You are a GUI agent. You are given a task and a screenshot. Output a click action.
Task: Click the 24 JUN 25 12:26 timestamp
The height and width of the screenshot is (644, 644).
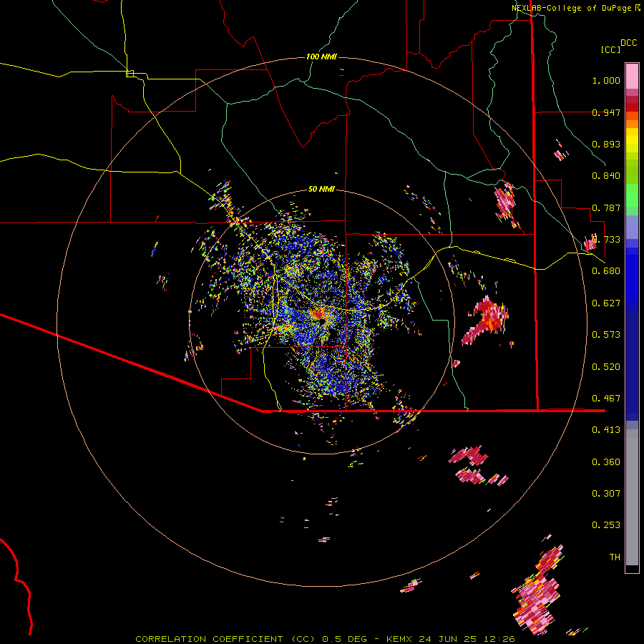click(x=467, y=639)
